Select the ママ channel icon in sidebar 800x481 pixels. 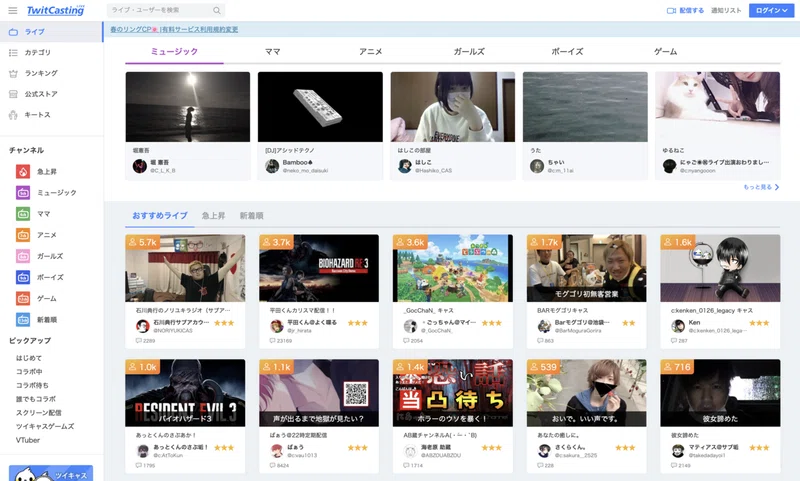pos(23,214)
